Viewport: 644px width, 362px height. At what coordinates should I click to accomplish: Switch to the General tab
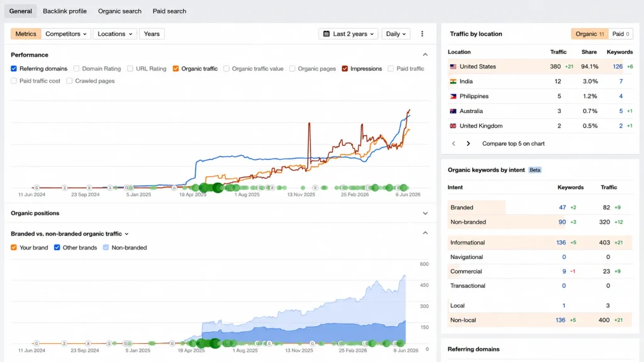point(21,11)
